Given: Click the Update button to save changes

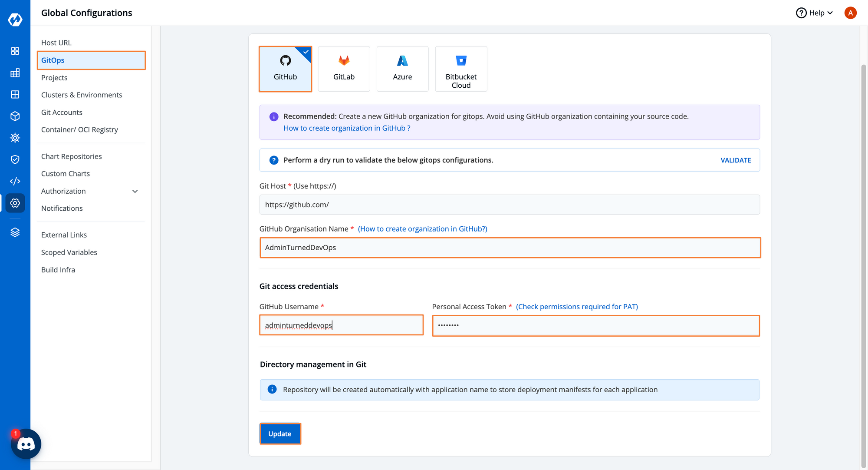Looking at the screenshot, I should (279, 434).
